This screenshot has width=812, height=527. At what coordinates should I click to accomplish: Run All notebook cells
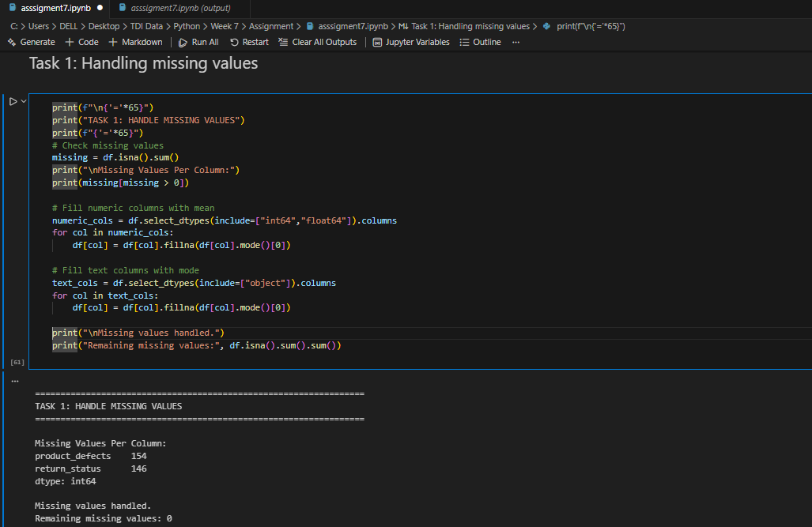coord(199,43)
